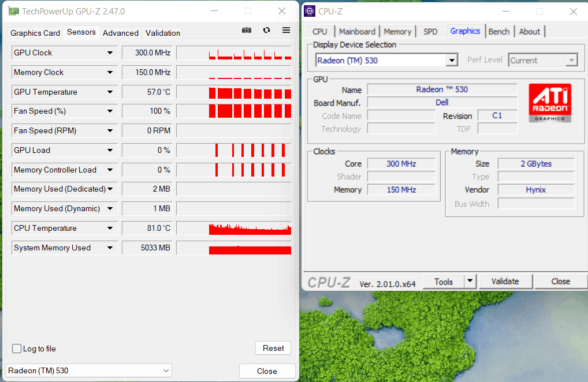The width and height of the screenshot is (588, 382).
Task: Open the Memory Controller Load dropdown
Action: (110, 170)
